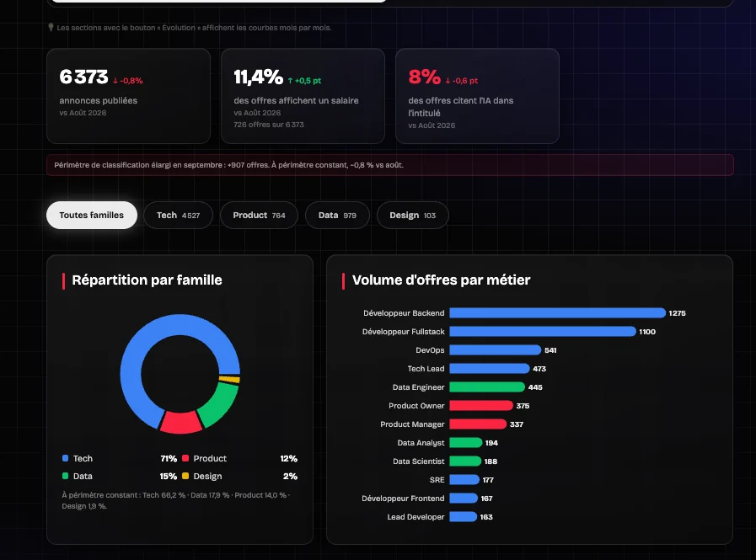Click the 71% Tech percentage
756x560 pixels.
pyautogui.click(x=169, y=458)
